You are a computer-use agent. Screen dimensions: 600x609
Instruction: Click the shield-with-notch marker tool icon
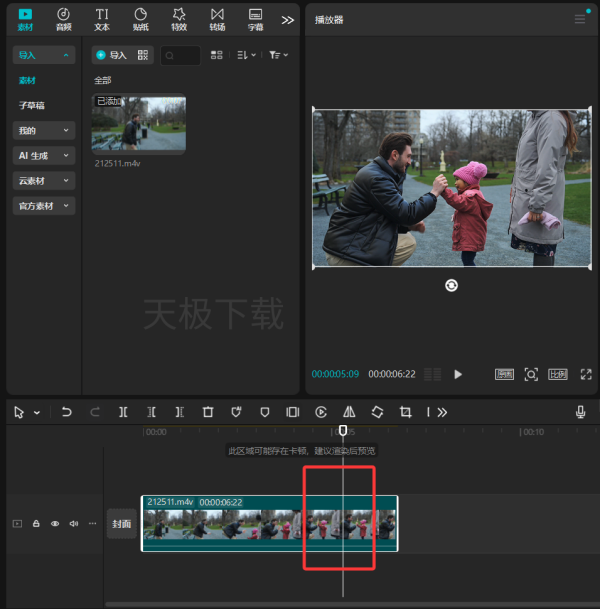(x=236, y=412)
